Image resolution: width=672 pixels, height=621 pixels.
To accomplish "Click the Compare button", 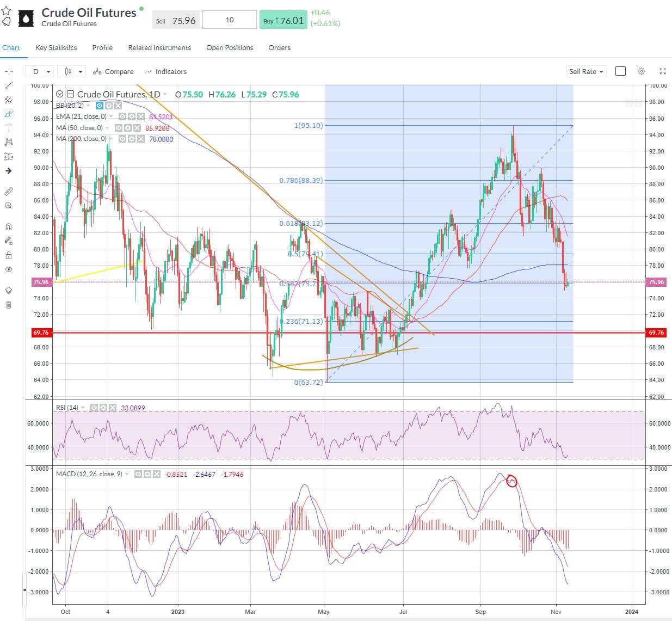I will pos(113,71).
